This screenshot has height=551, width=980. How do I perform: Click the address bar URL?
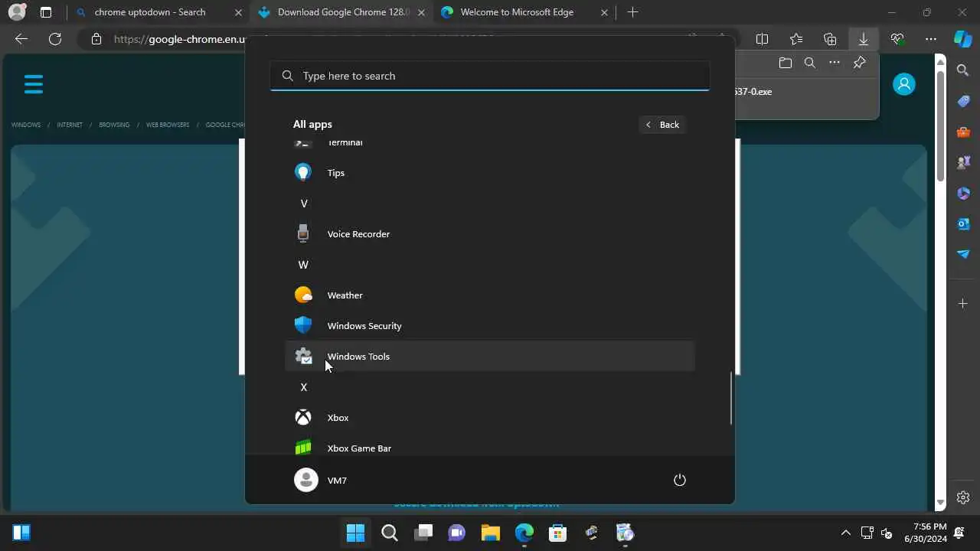[180, 39]
